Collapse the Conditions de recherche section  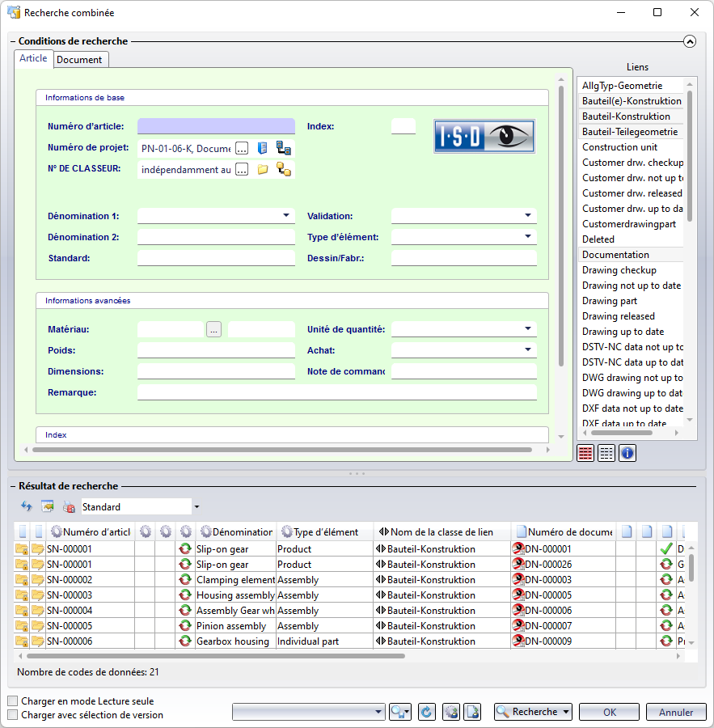click(689, 41)
